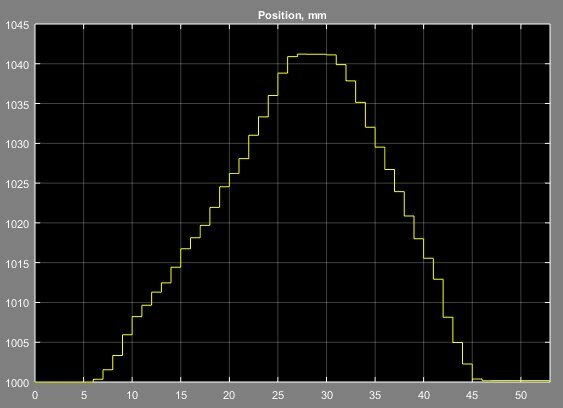Click the 1040 y-axis tick label
The image size is (563, 408).
[17, 65]
